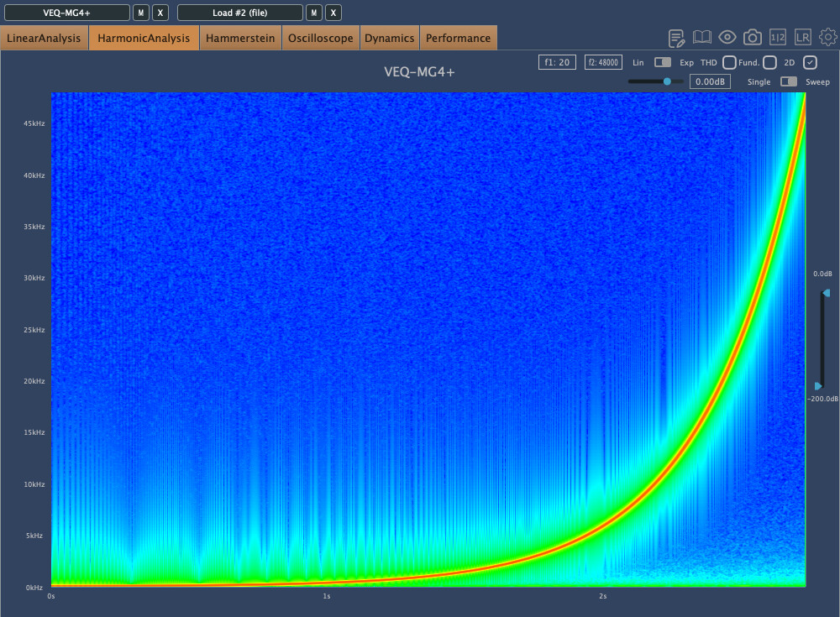Open the VEQ-MG4+ plugin selector
840x617 pixels.
[67, 13]
